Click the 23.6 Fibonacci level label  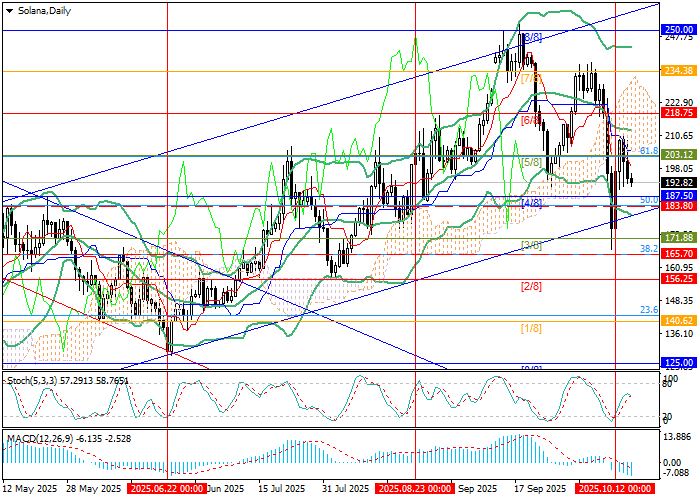point(649,310)
